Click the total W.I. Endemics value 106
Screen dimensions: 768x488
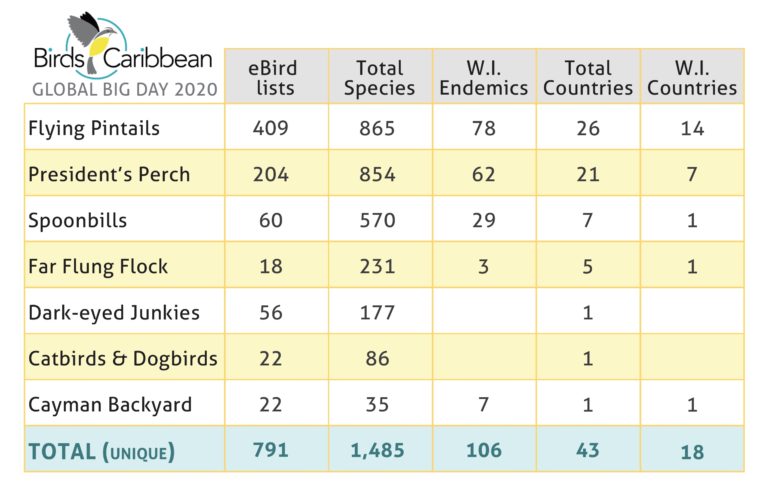(484, 451)
